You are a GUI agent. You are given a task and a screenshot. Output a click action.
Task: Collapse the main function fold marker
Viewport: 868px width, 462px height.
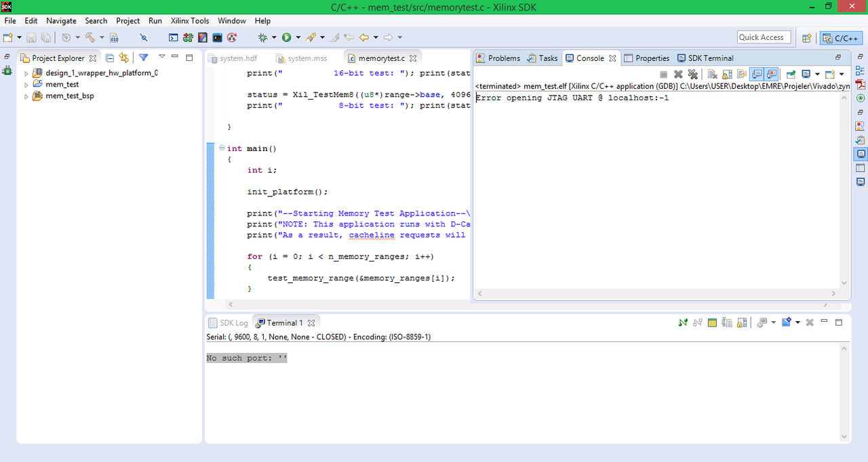click(222, 148)
